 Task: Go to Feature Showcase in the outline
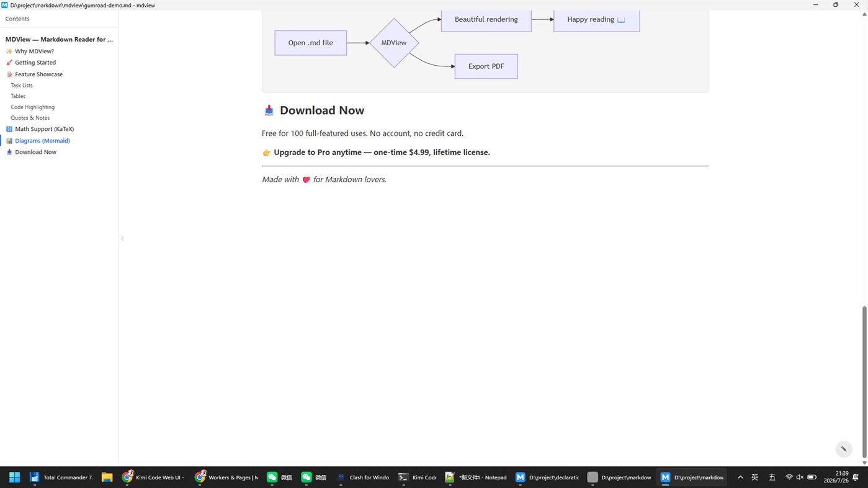pos(38,74)
